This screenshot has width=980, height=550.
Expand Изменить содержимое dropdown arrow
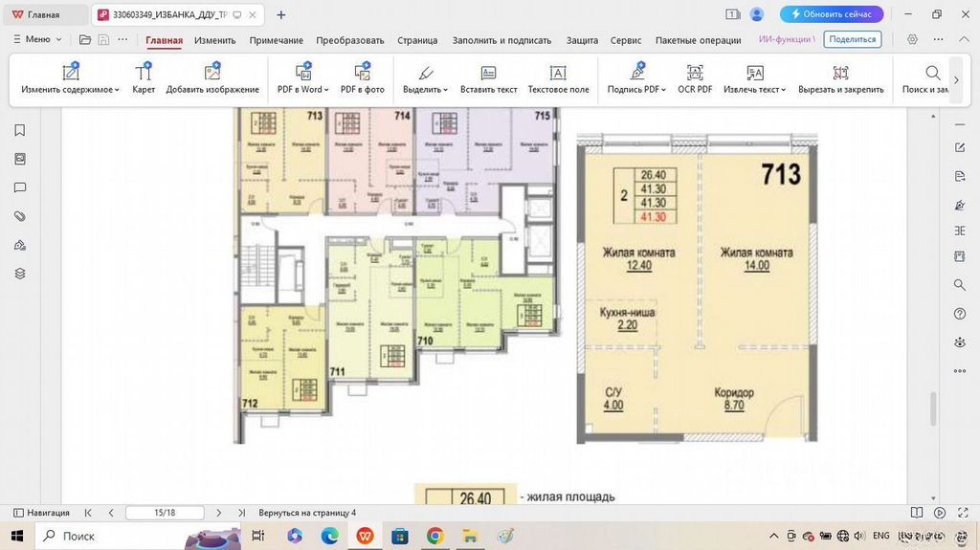117,90
